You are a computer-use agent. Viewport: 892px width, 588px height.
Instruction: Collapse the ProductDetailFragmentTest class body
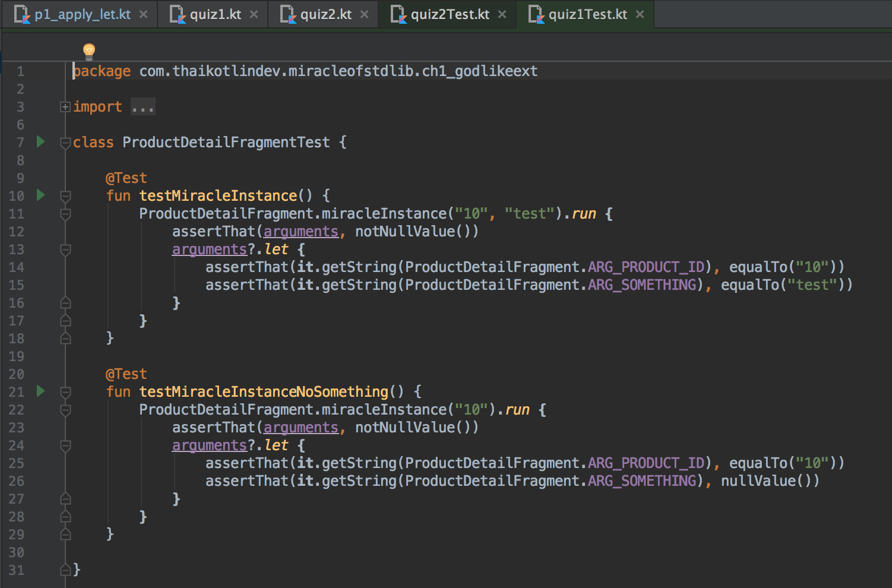point(65,143)
